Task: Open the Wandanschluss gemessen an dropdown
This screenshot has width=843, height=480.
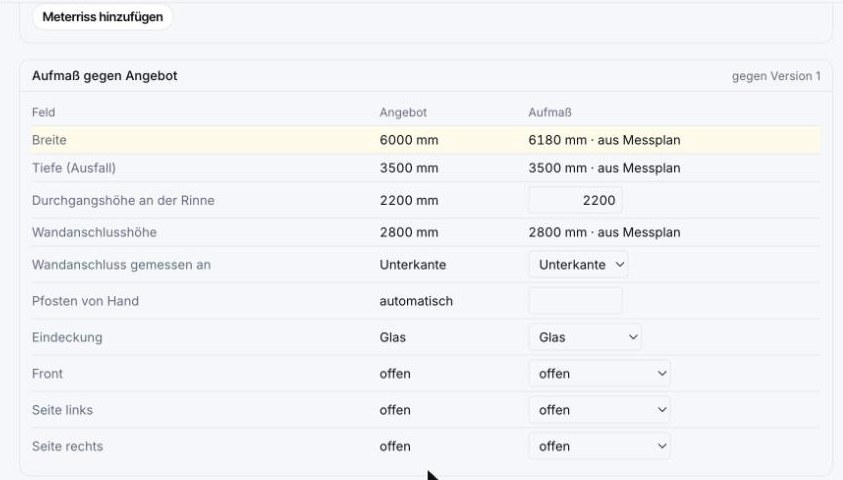Action: (x=578, y=264)
